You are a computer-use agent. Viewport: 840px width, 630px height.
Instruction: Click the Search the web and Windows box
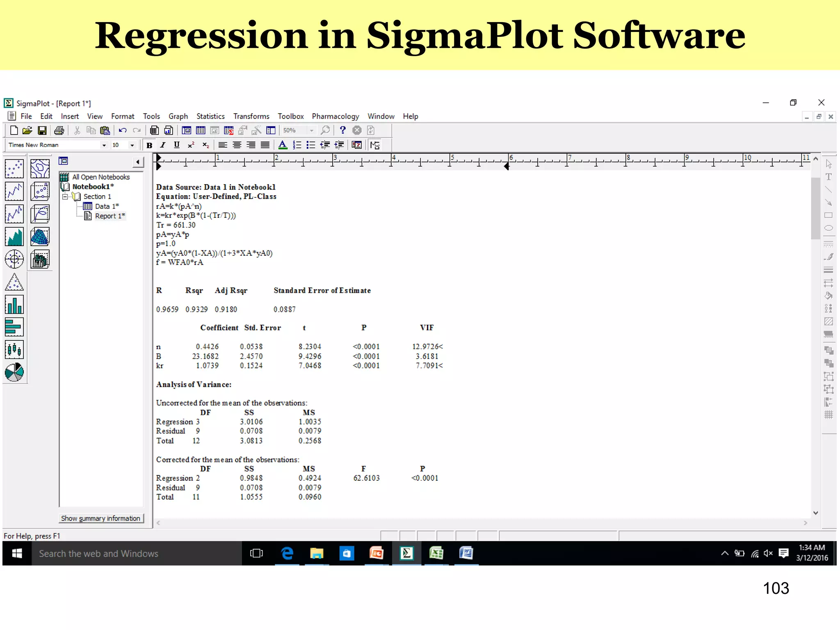point(137,553)
